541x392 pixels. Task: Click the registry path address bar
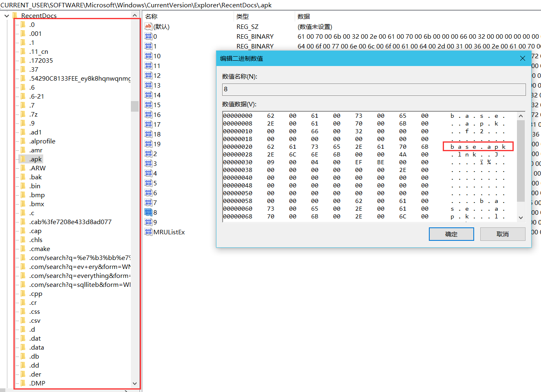pyautogui.click(x=270, y=5)
